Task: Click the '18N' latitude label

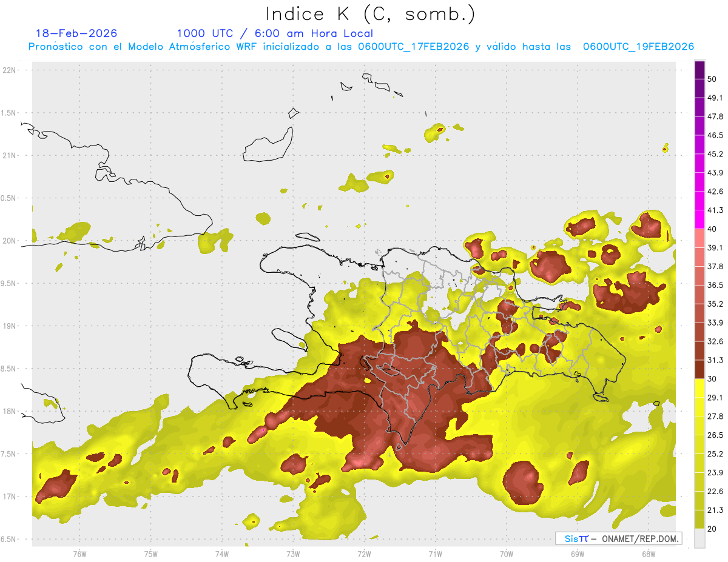Action: [10, 411]
